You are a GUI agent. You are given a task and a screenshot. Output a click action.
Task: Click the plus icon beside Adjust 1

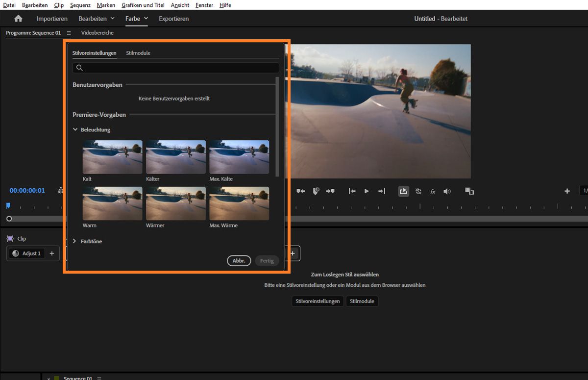coord(52,253)
